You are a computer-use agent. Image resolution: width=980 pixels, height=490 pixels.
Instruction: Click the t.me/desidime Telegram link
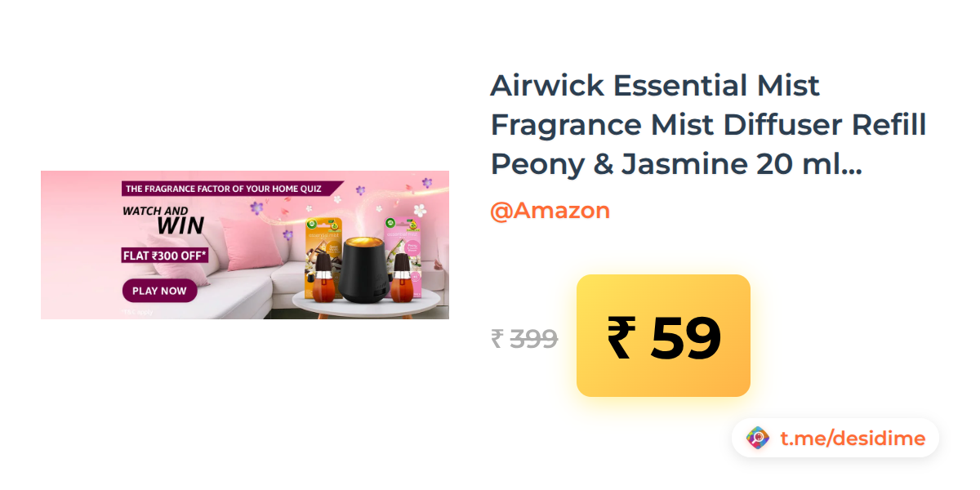click(x=853, y=439)
